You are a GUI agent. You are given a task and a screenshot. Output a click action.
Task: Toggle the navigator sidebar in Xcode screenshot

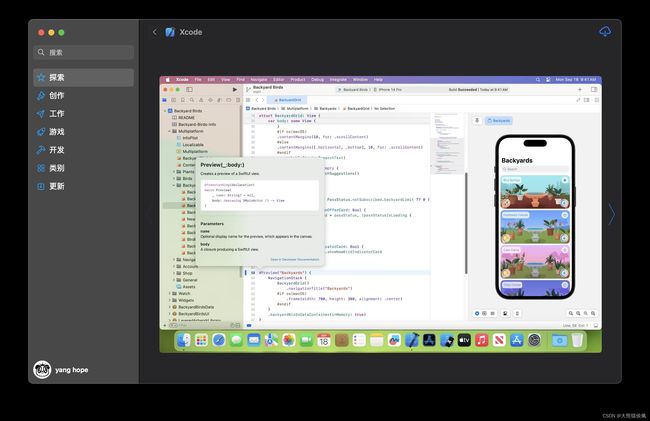(189, 90)
